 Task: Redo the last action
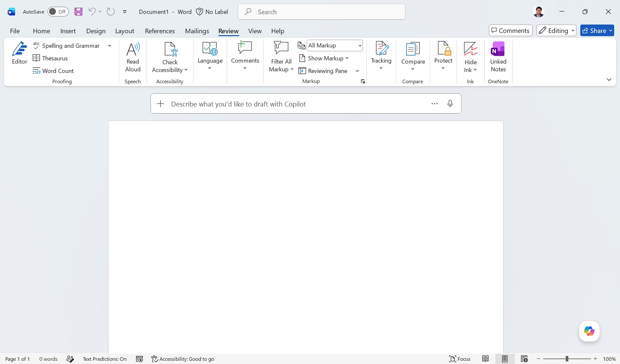click(111, 12)
